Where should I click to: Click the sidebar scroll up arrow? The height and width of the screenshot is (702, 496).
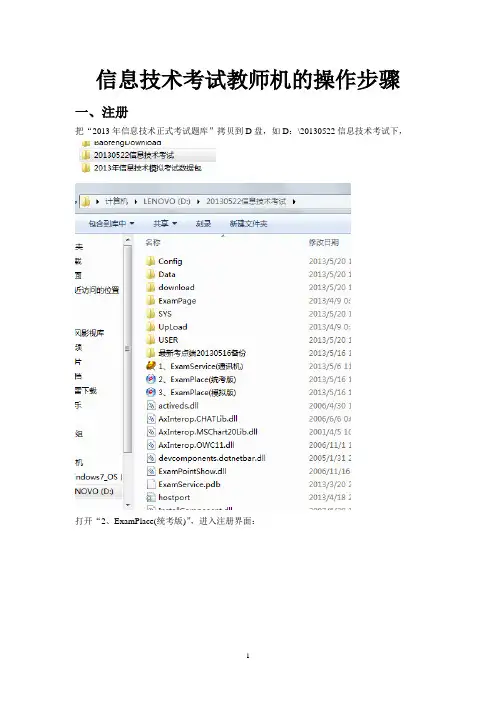click(x=128, y=241)
